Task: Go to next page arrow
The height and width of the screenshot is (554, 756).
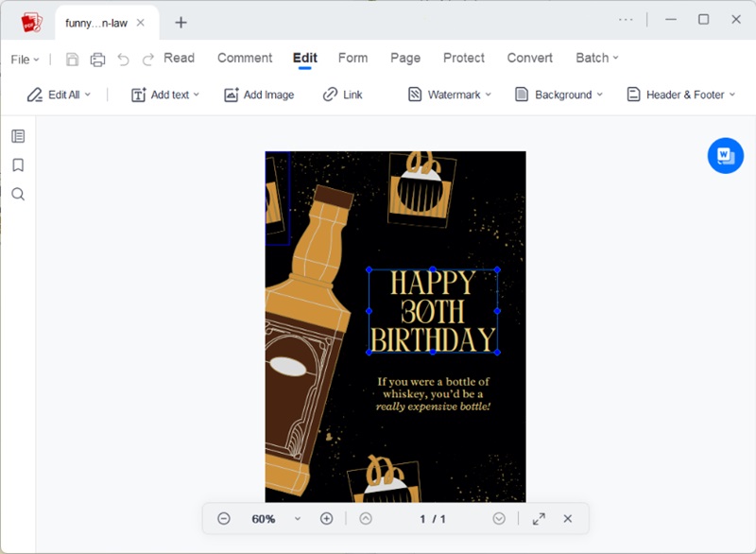Action: [499, 518]
